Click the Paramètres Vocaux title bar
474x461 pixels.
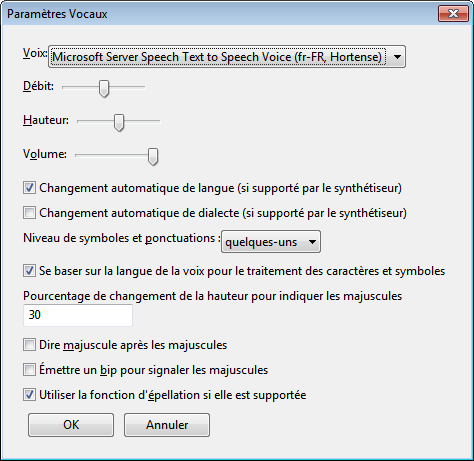point(220,14)
